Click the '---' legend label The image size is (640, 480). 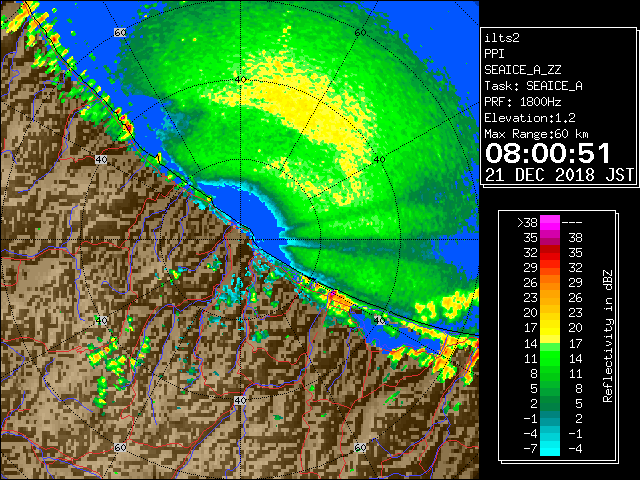pyautogui.click(x=572, y=223)
